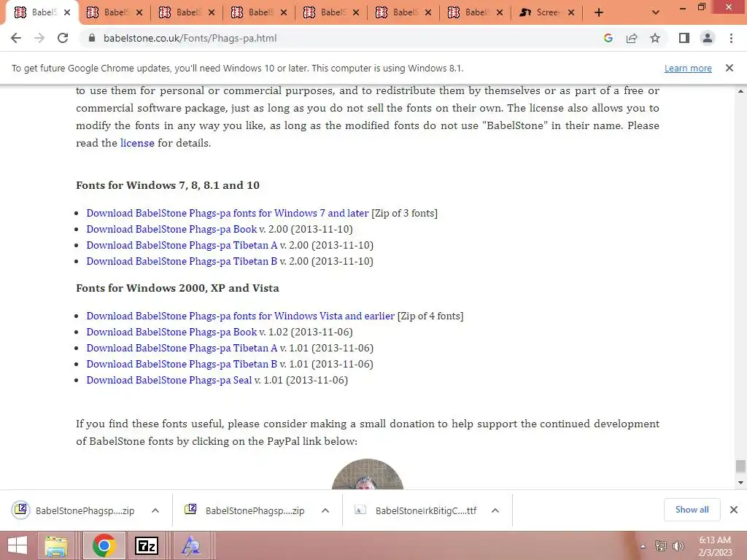Open the Google search icon in address bar

(x=608, y=38)
